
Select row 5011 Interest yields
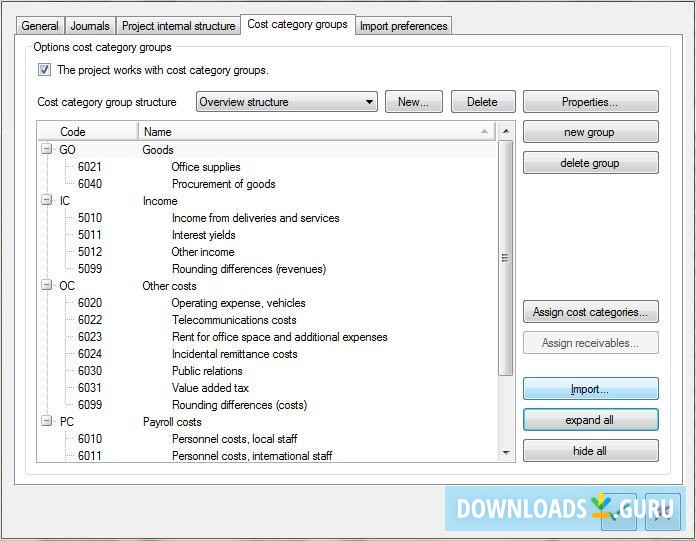(x=266, y=235)
